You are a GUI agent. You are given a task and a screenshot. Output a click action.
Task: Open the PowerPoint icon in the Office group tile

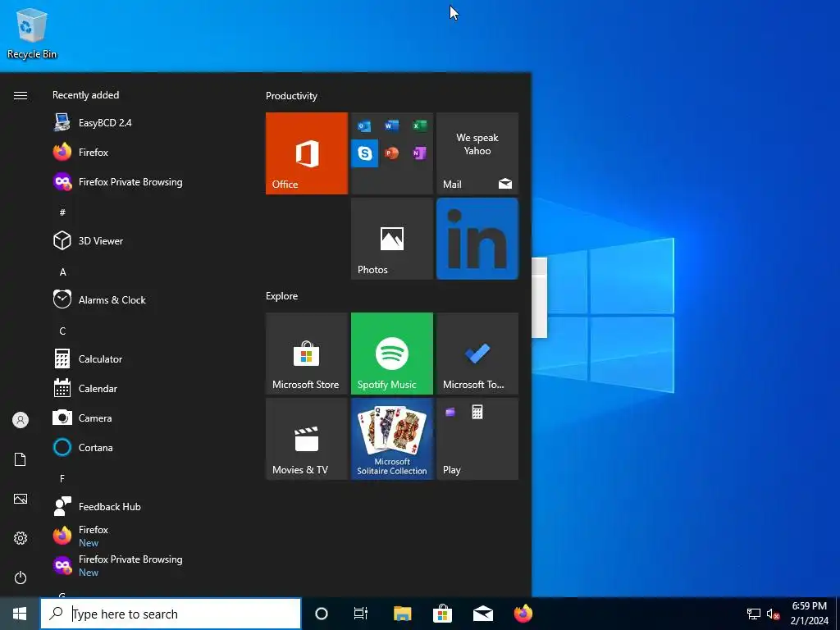point(391,153)
